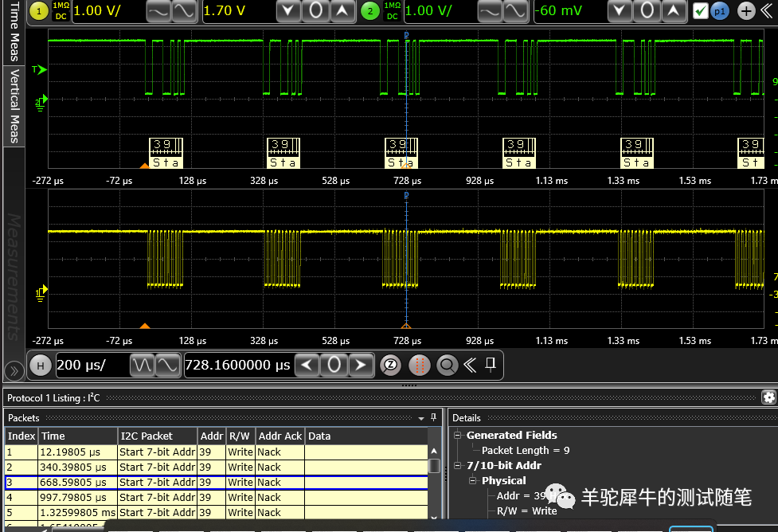Collapse the 7/10-bit Addr tree node
Screen dimensions: 778x532
click(x=458, y=465)
